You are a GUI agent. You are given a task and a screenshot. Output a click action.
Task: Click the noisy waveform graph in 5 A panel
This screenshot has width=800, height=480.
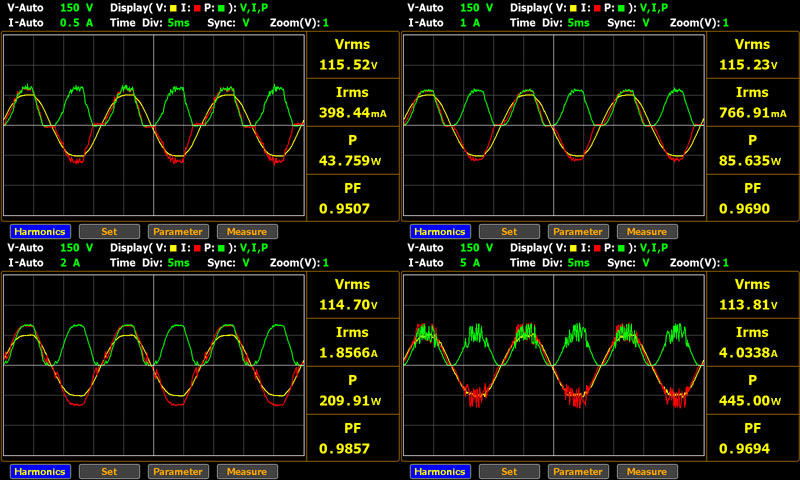click(x=554, y=365)
